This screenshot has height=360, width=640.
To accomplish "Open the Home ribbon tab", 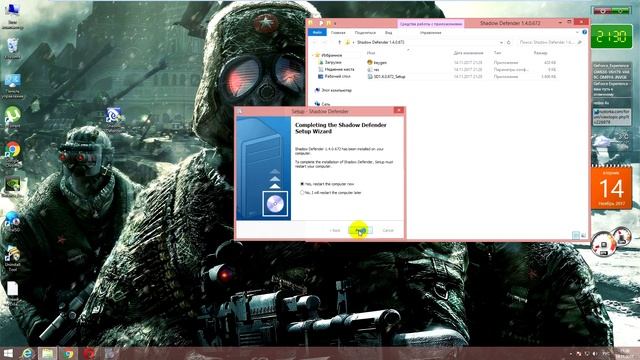I will coord(338,32).
